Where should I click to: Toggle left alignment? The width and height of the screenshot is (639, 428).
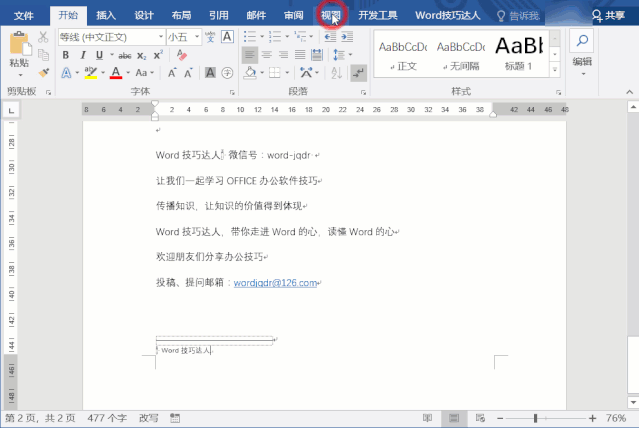tap(249, 55)
